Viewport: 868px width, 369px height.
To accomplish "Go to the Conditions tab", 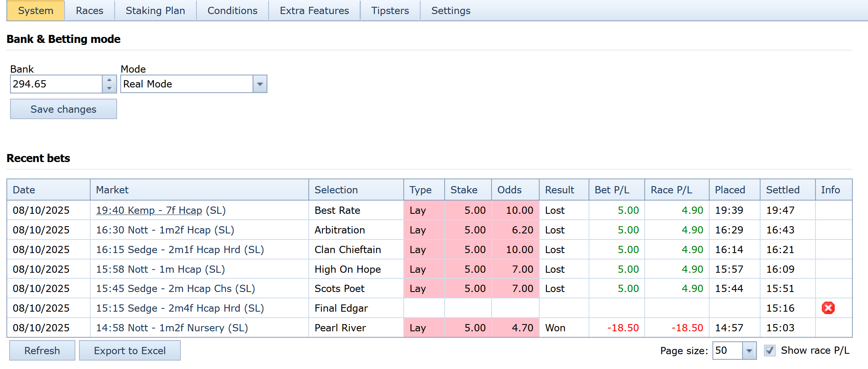I will tap(232, 11).
